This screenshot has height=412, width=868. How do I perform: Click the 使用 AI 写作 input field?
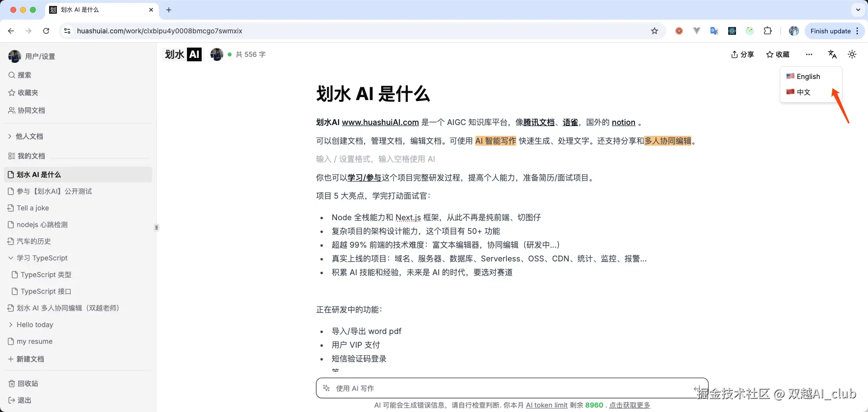512,388
